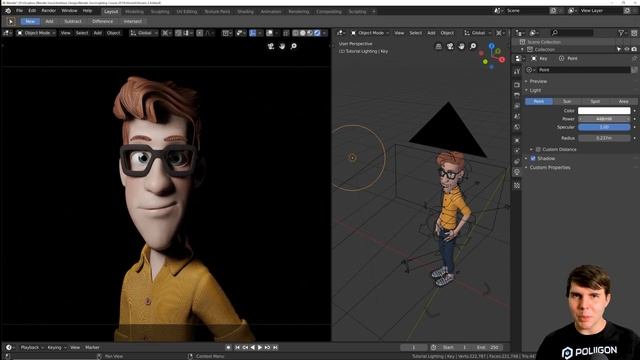Image resolution: width=640 pixels, height=360 pixels.
Task: Click the Radius value slider
Action: 604,138
